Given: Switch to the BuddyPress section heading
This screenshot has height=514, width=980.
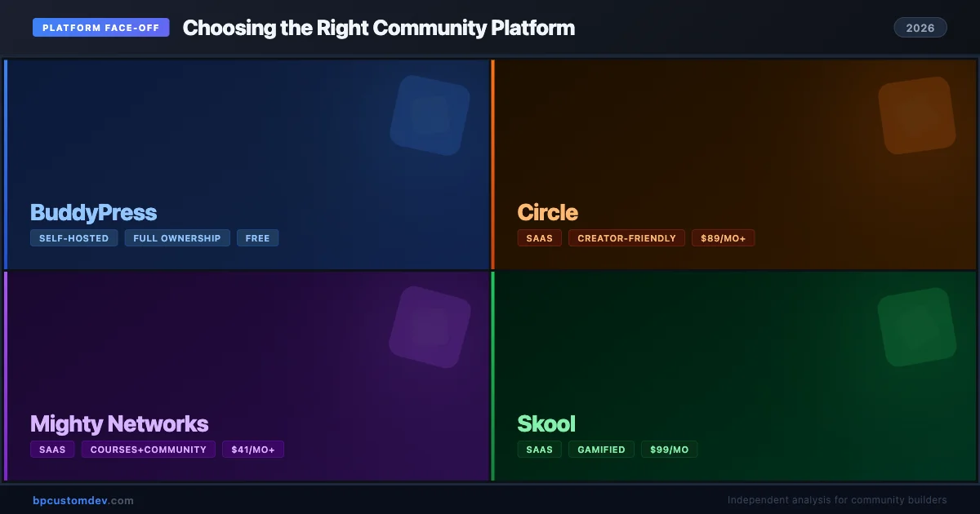Looking at the screenshot, I should coord(93,212).
